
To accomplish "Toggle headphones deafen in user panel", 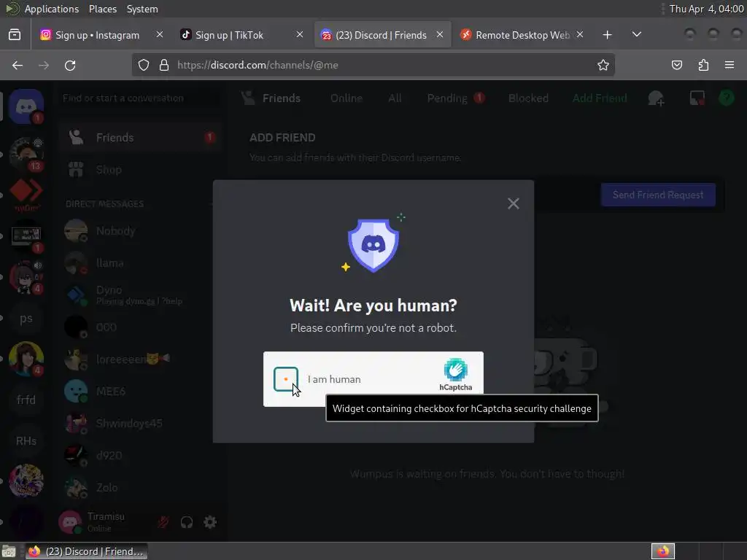I will point(187,522).
